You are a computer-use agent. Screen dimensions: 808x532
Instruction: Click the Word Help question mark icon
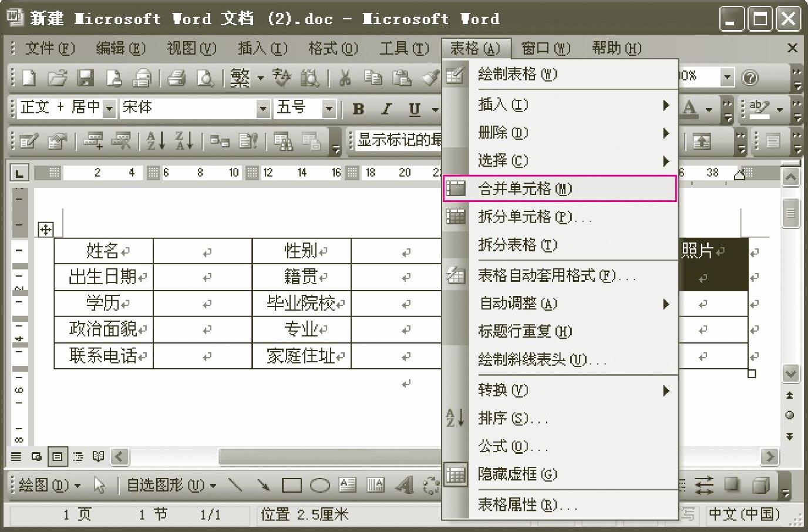click(750, 77)
